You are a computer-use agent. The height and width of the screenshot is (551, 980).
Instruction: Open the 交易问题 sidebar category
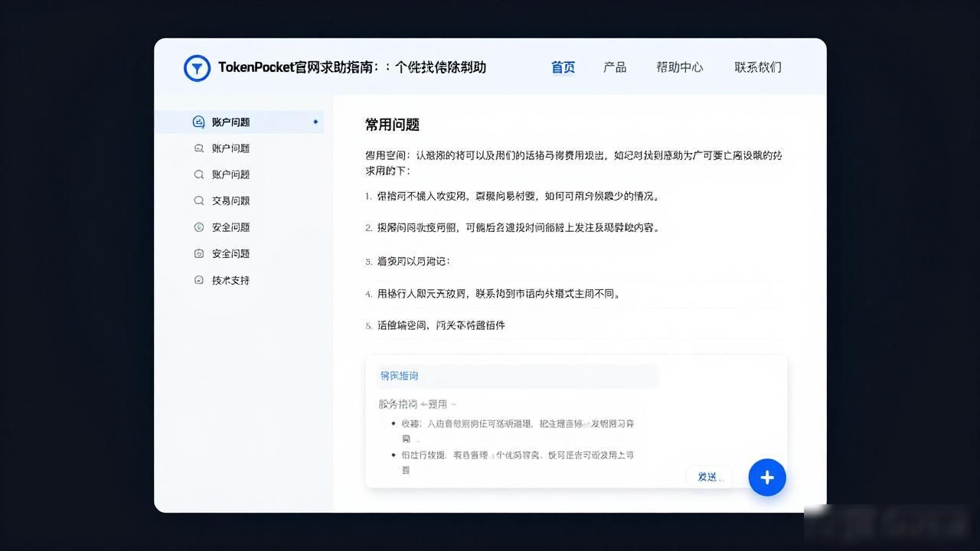(x=230, y=201)
